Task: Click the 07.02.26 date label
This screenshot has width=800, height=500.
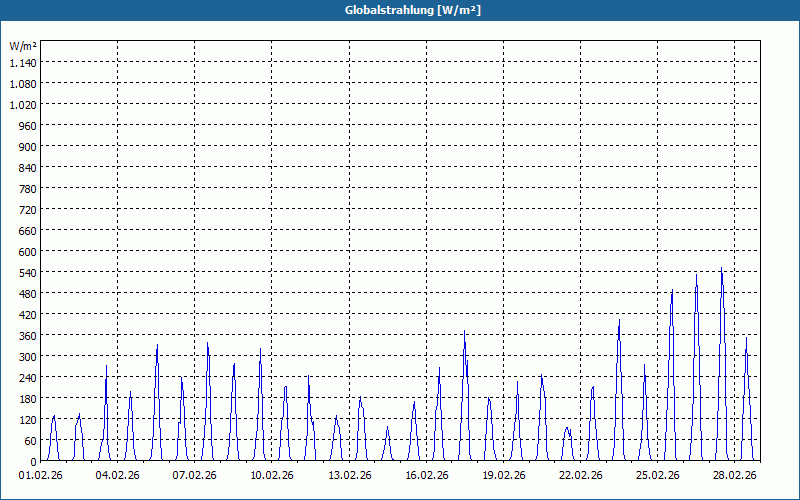Action: (194, 476)
